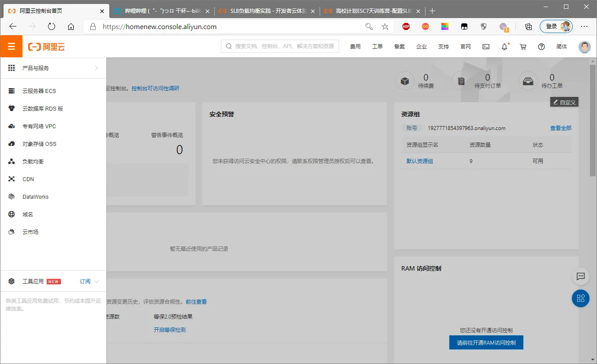Click the browser address bar URL
597x364 pixels.
pos(160,26)
